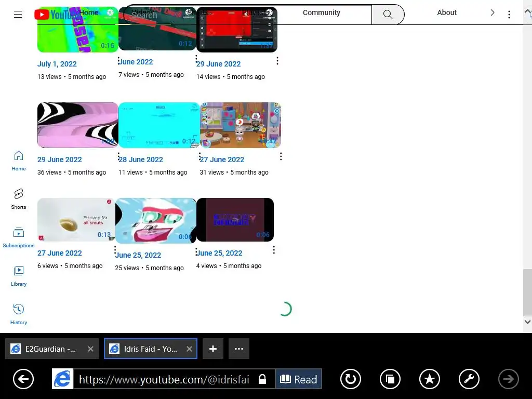Image resolution: width=532 pixels, height=399 pixels.
Task: Close the Idris Faid YouTube tab
Action: (x=189, y=349)
